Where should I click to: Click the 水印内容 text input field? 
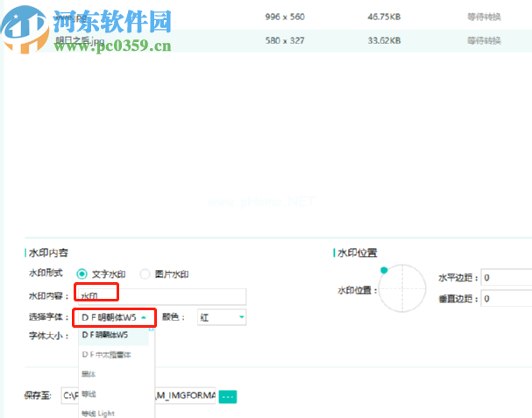(x=162, y=296)
